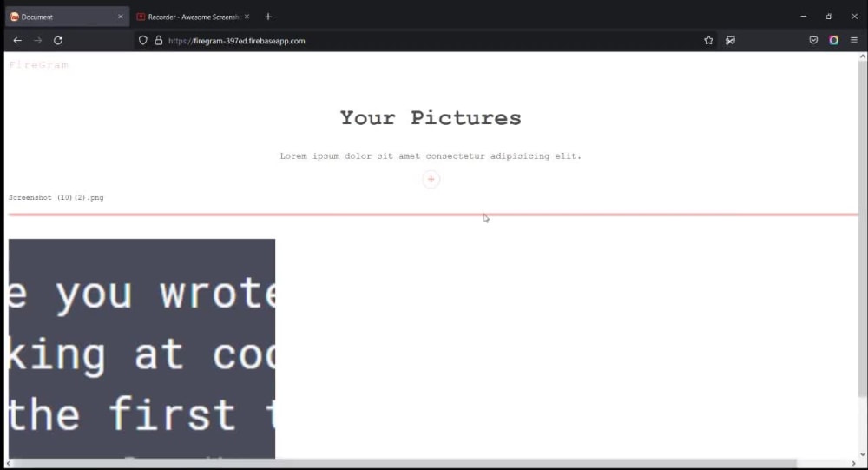Reload the current page
Image resolution: width=868 pixels, height=470 pixels.
[58, 41]
